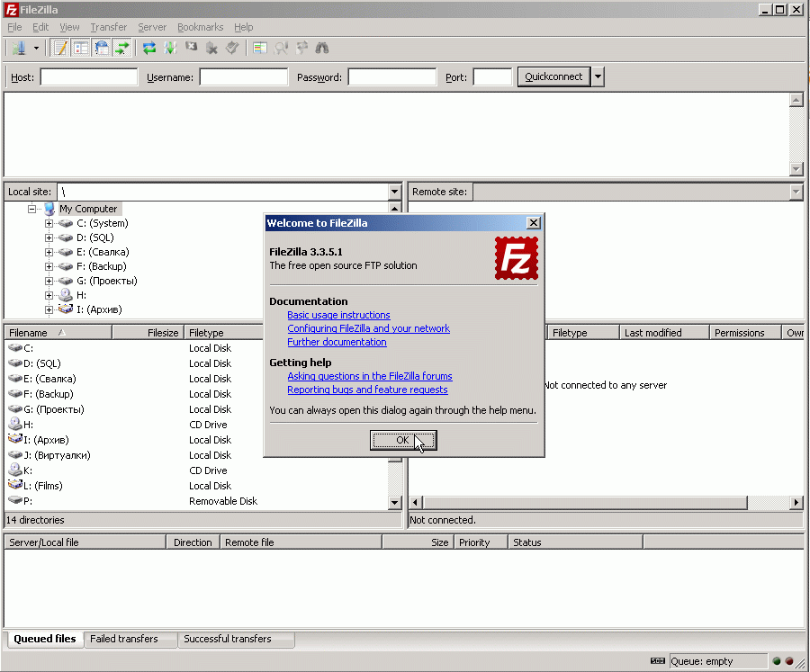Open the Edit menu
This screenshot has height=672, width=810.
[40, 27]
